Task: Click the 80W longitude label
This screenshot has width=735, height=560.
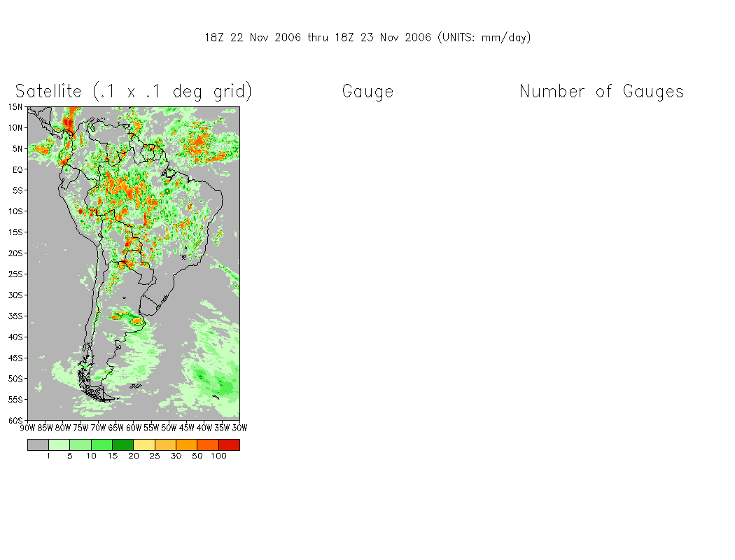Action: pyautogui.click(x=63, y=428)
